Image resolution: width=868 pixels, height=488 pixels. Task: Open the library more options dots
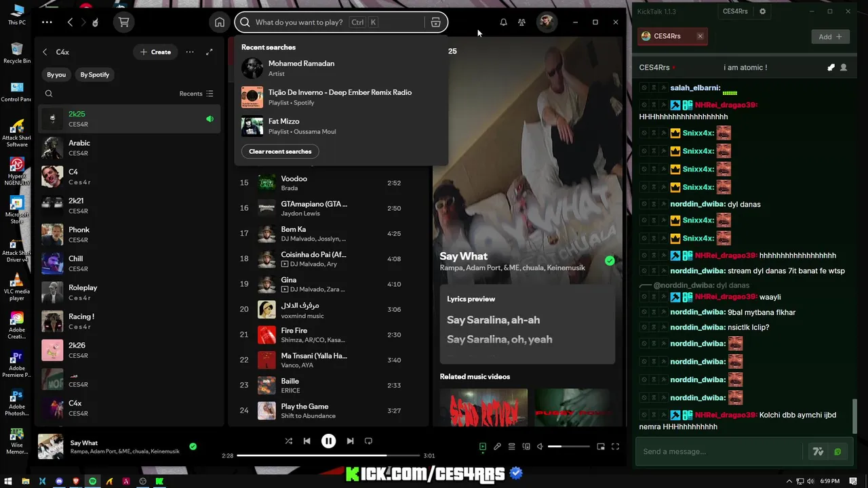pyautogui.click(x=190, y=52)
